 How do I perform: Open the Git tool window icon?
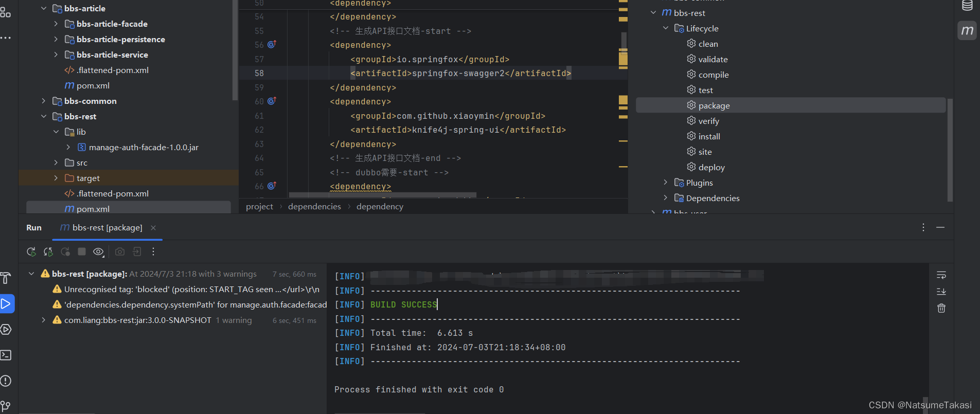6,406
